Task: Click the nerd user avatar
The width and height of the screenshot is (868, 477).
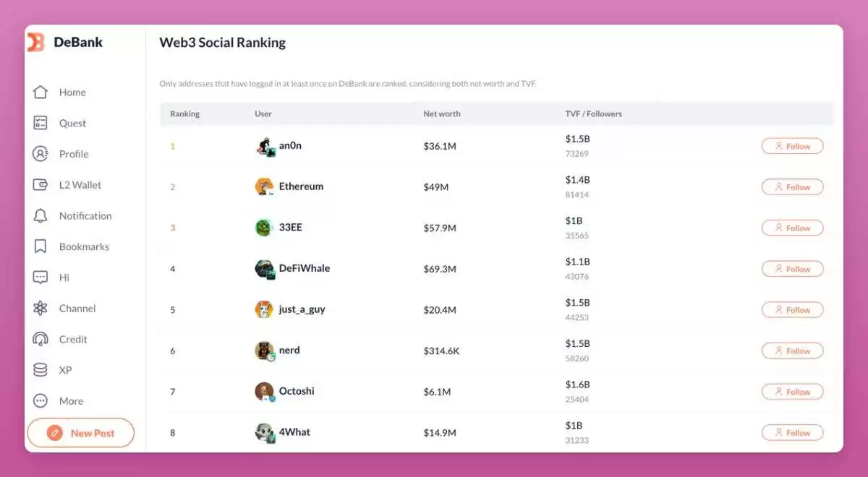Action: coord(264,351)
